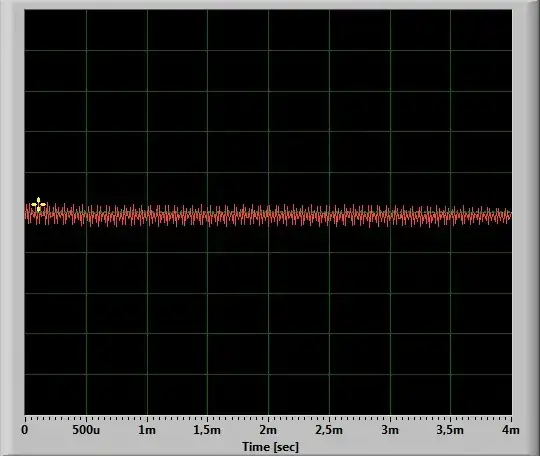Click the '3,5m' time axis label
Image resolution: width=540 pixels, height=456 pixels.
pos(450,430)
